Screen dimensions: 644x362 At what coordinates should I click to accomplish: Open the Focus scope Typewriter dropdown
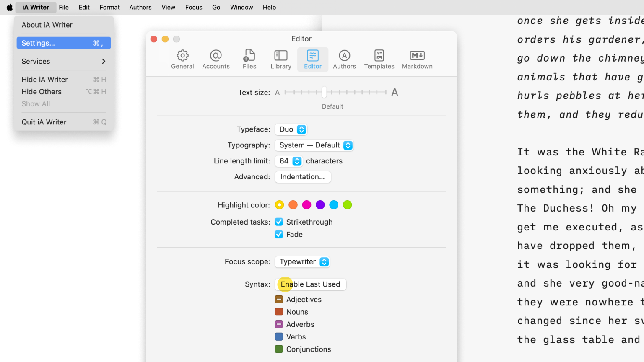[x=302, y=262]
